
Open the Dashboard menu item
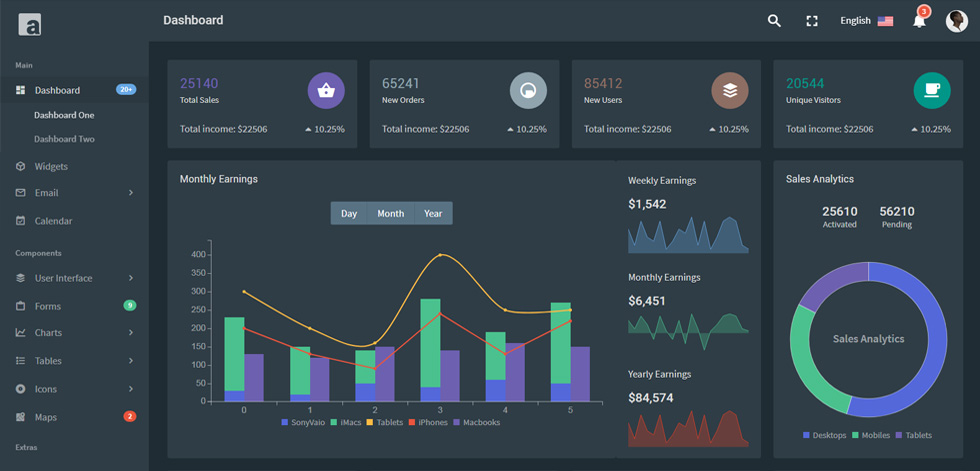pyautogui.click(x=74, y=90)
